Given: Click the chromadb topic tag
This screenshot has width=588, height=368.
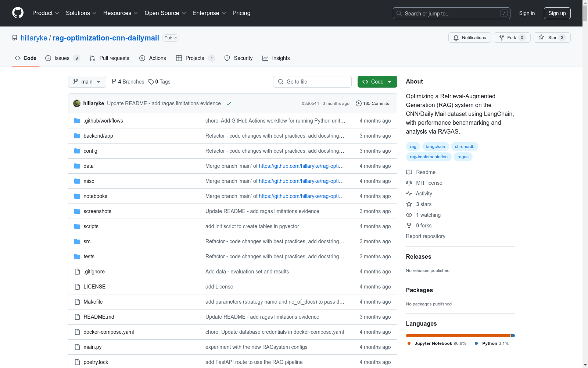Looking at the screenshot, I should [x=465, y=146].
